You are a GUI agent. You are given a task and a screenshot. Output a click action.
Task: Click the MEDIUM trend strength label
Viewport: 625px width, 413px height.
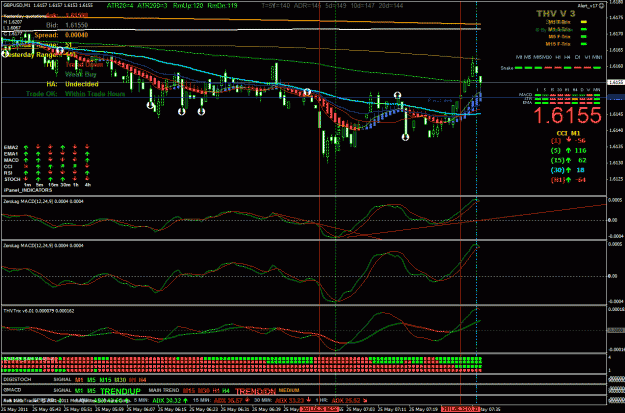tap(289, 390)
